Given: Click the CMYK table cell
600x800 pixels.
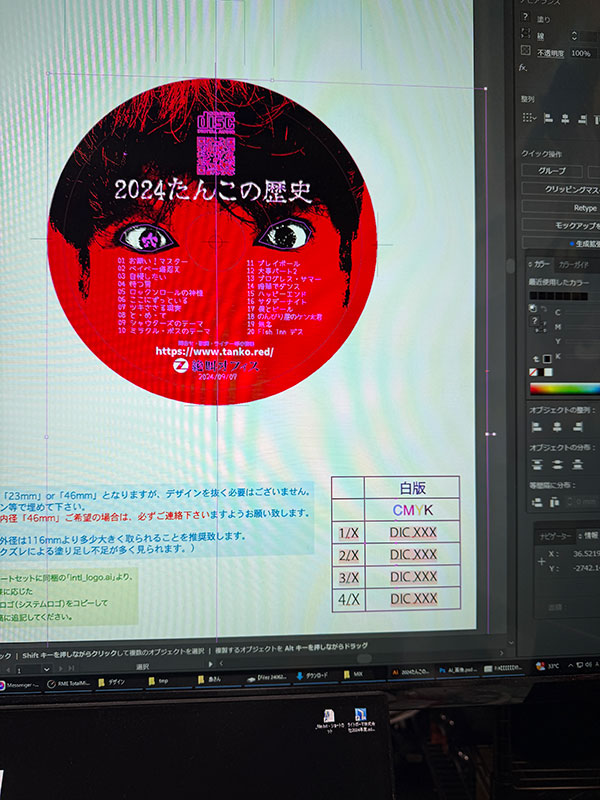Looking at the screenshot, I should pos(413,510).
